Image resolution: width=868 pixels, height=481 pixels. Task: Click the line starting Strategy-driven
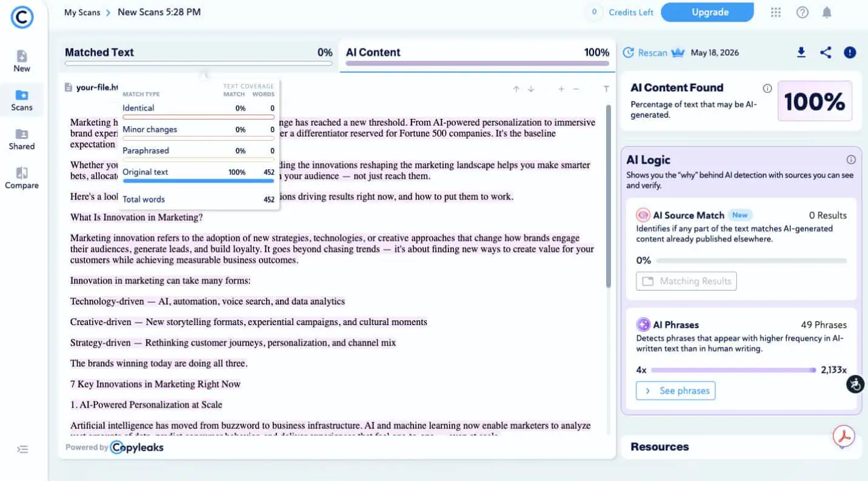[x=233, y=343]
